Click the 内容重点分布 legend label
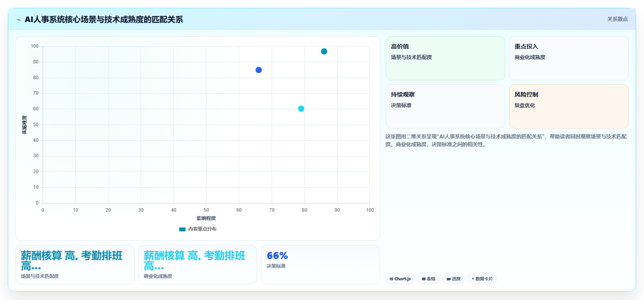Screen dimensions: 644x300 (x=202, y=229)
